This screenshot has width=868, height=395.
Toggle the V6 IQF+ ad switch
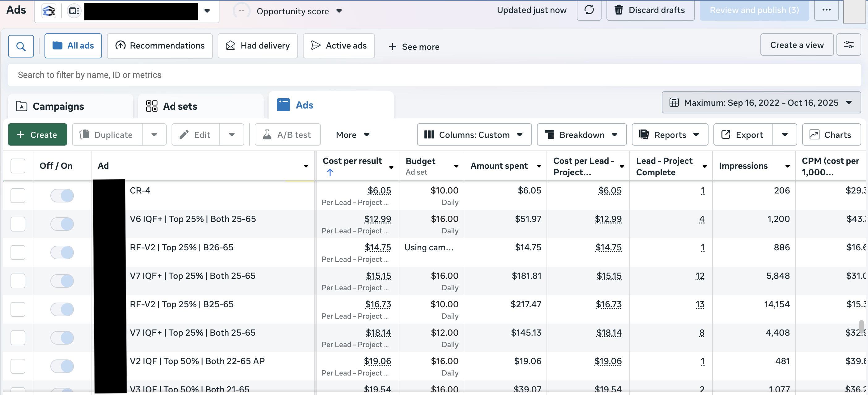(62, 224)
